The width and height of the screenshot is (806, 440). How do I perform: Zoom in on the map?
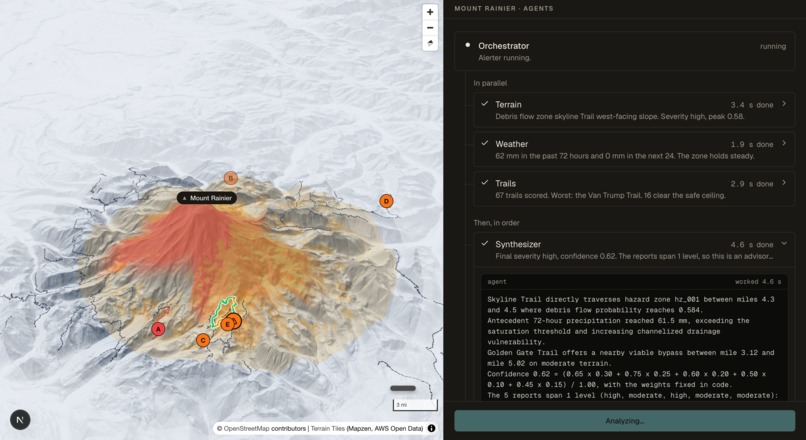[430, 12]
